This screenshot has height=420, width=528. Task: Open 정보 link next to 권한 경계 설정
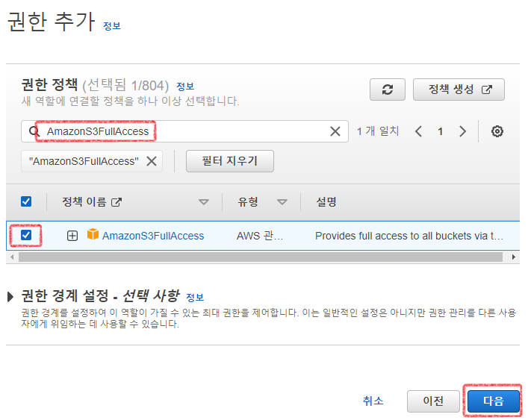pos(195,297)
